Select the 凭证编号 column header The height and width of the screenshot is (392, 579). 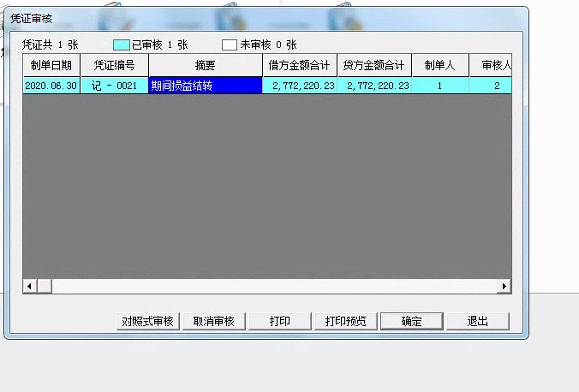115,65
